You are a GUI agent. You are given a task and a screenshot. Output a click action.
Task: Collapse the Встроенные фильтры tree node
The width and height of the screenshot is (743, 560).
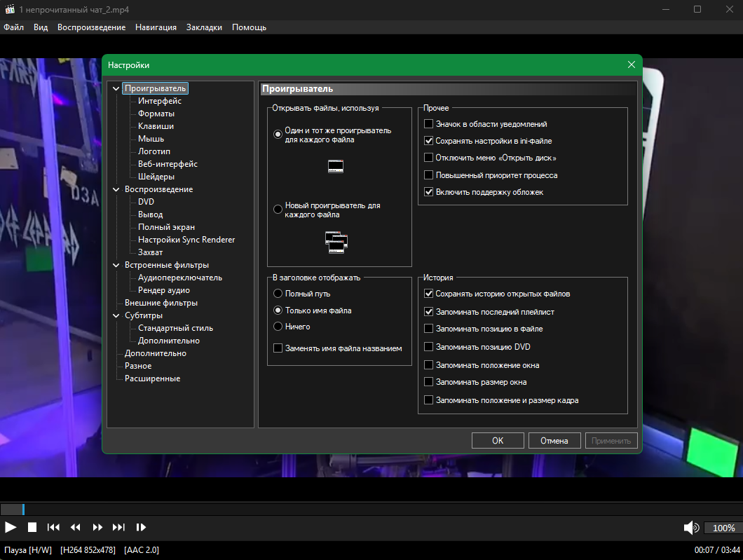click(x=116, y=266)
